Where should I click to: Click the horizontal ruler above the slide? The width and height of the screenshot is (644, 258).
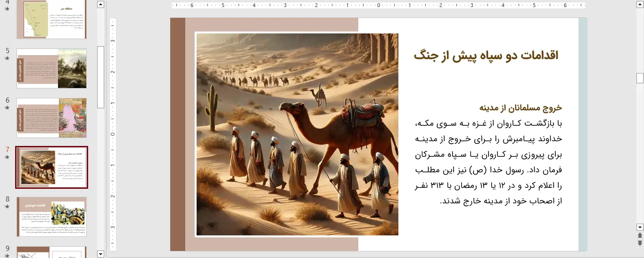[x=379, y=6]
